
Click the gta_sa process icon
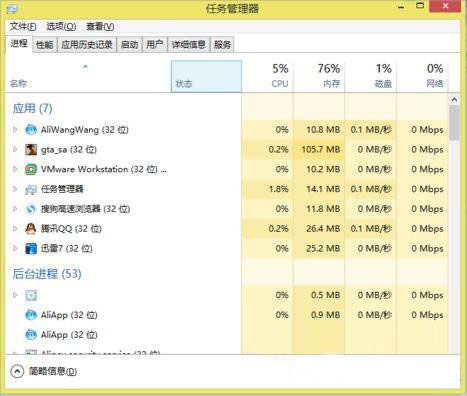(31, 149)
